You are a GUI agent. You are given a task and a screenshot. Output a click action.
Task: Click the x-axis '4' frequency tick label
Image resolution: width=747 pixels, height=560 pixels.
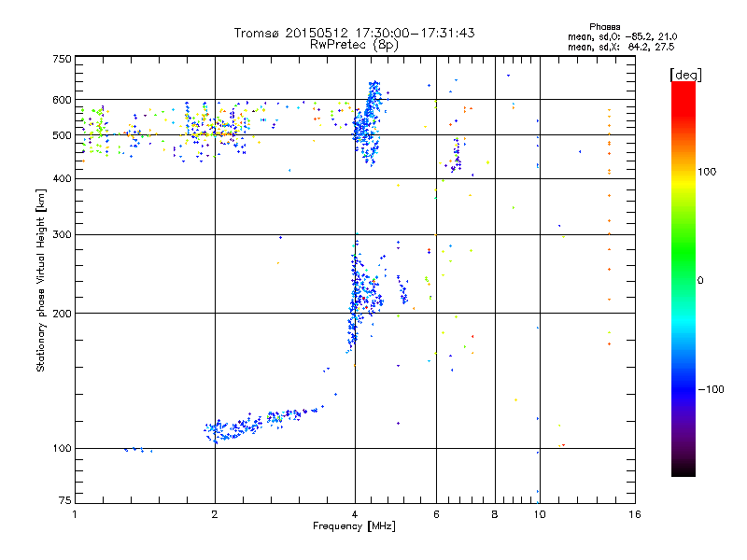tap(355, 514)
